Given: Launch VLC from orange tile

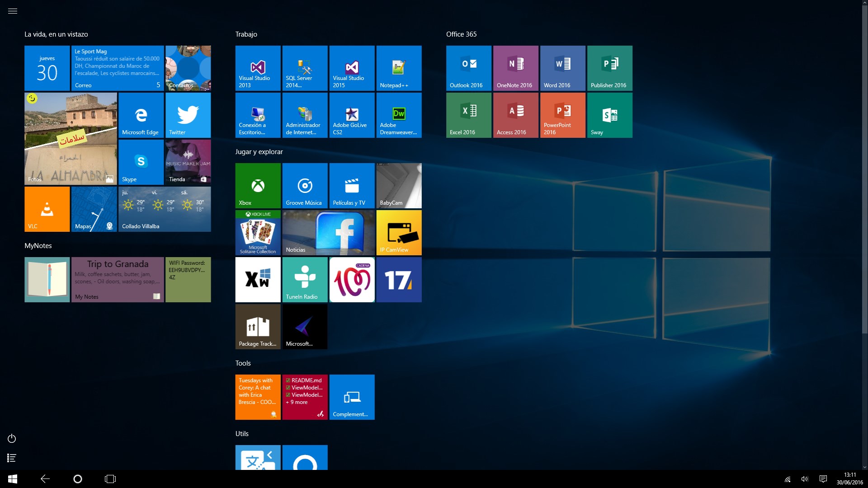Looking at the screenshot, I should tap(47, 209).
